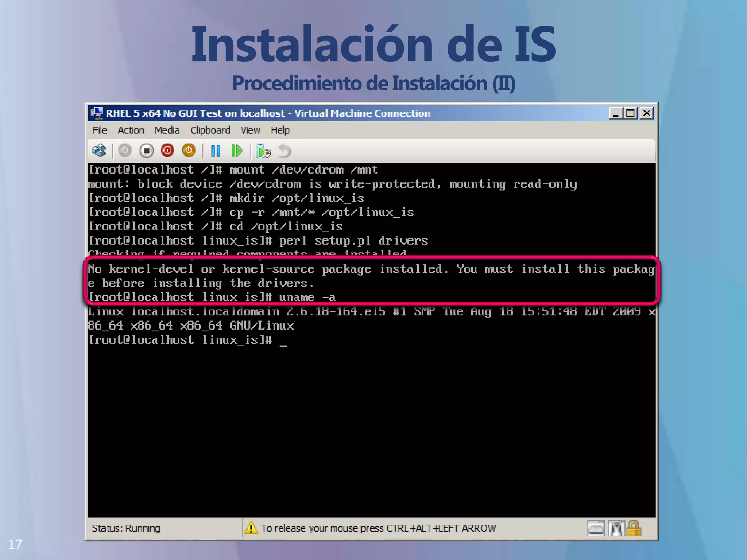This screenshot has height=560, width=747.
Task: Click the yellow warning triangle icon
Action: click(251, 528)
